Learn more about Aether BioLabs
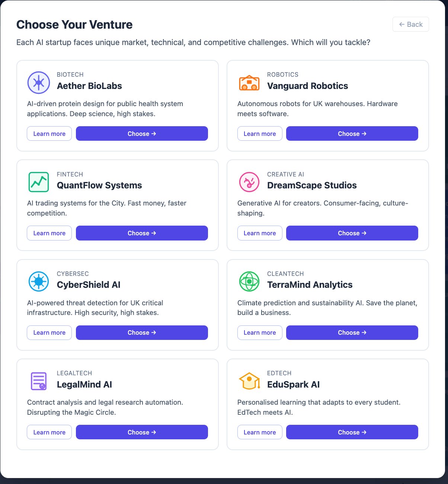Screen dimensions: 448x484 (49, 133)
